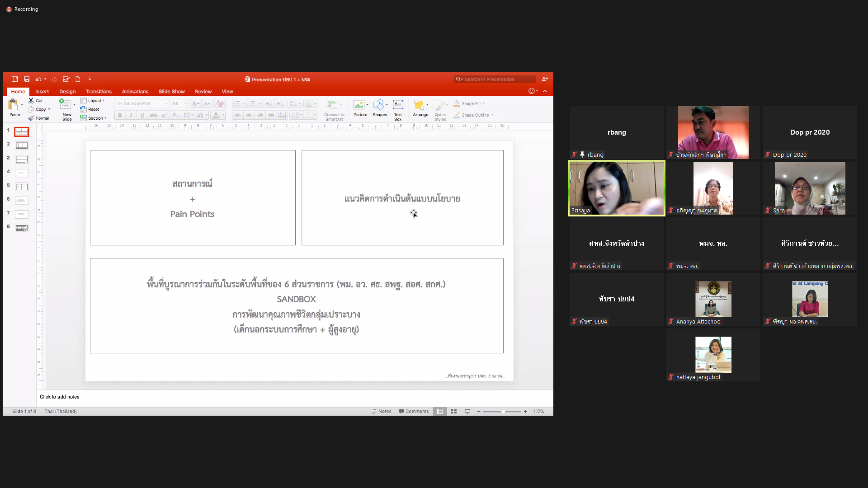868x488 pixels.
Task: Click the Cut scissors icon
Action: pyautogui.click(x=31, y=100)
